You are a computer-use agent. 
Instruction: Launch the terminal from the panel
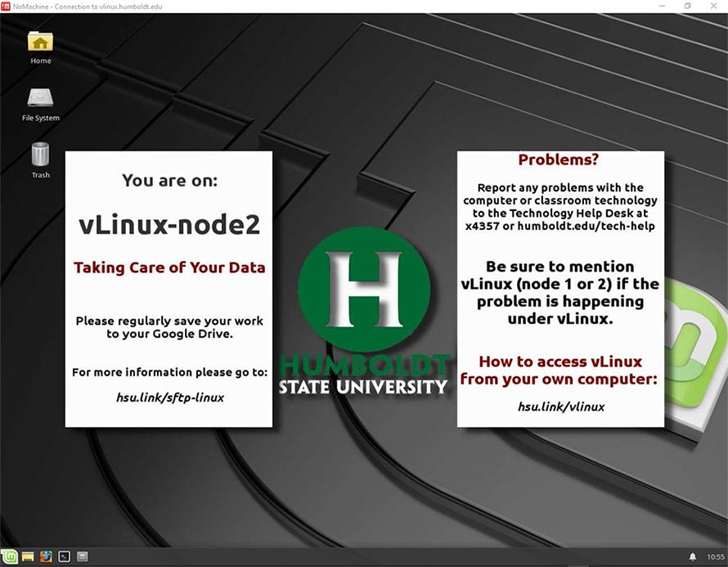tap(64, 556)
